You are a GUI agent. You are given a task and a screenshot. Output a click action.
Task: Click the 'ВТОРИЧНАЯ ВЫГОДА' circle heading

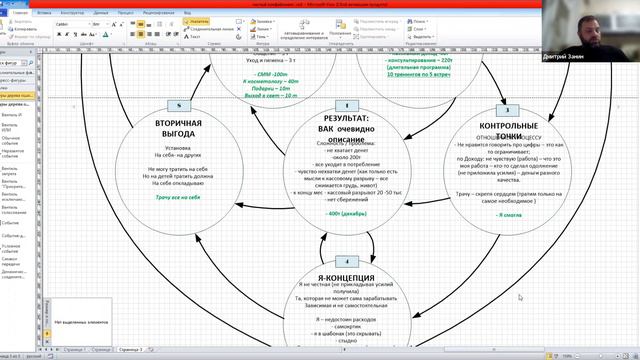click(178, 129)
